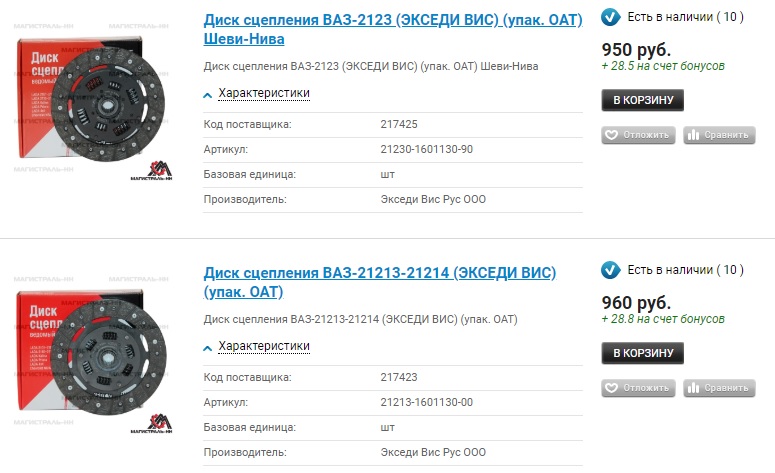The height and width of the screenshot is (473, 775).
Task: Open the ВАЗ-21213-21214 clutch disc product image
Action: 93,354
